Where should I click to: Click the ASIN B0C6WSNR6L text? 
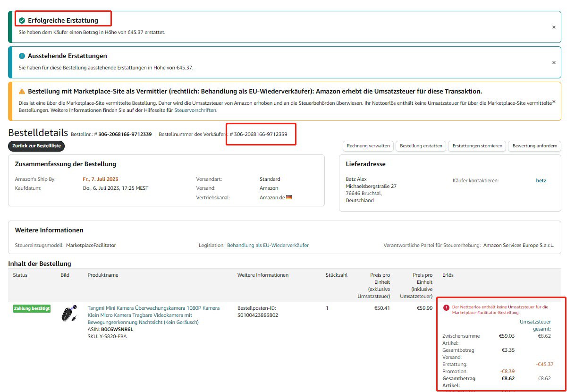coord(117,329)
